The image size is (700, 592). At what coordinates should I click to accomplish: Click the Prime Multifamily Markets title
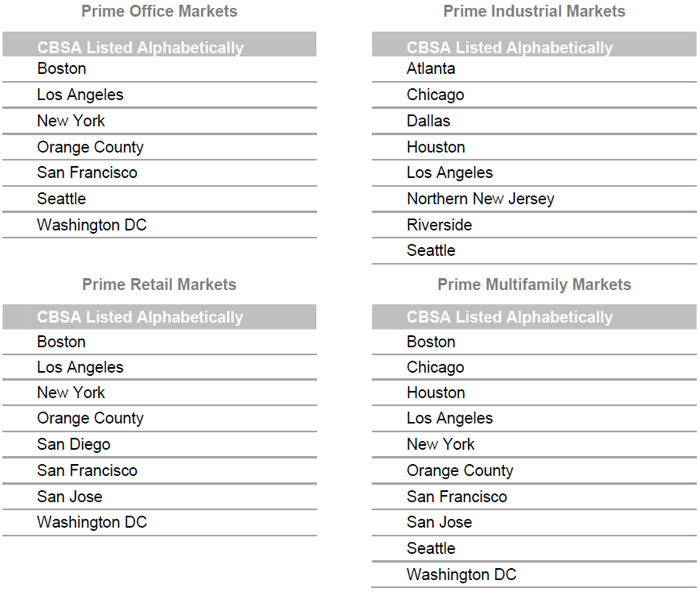coord(534,285)
